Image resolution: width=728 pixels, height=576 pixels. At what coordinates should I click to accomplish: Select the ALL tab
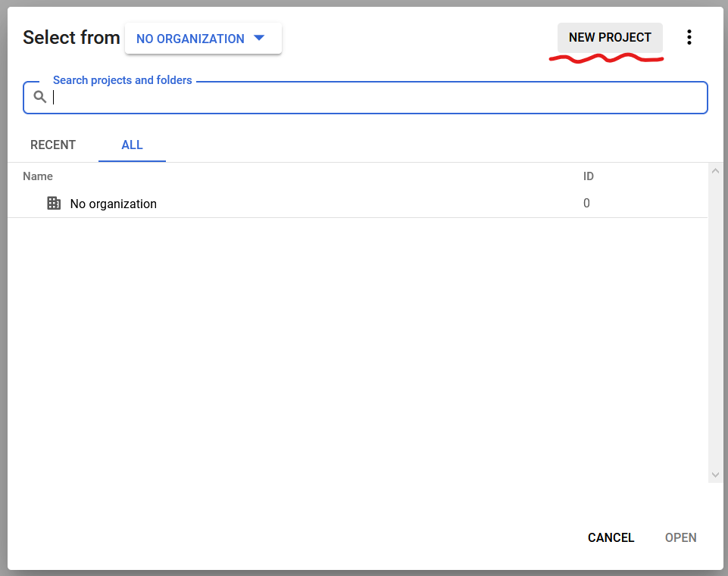coord(132,145)
